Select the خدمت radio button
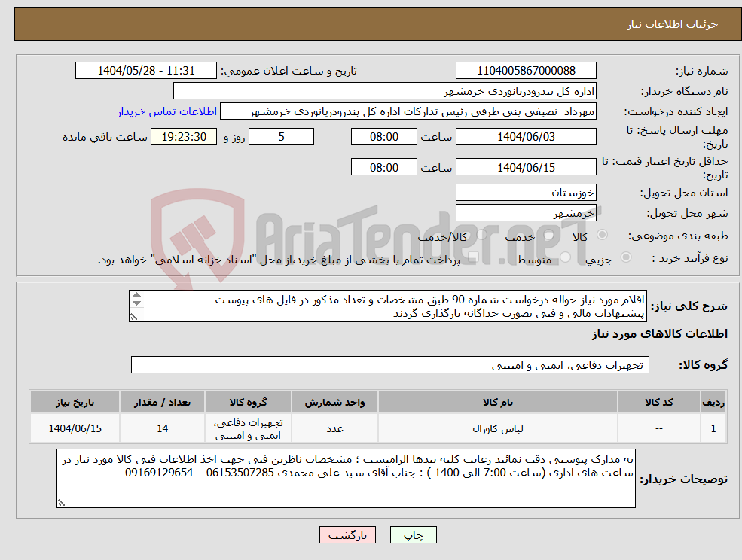Screen dimensions: 742x560 (x=548, y=235)
